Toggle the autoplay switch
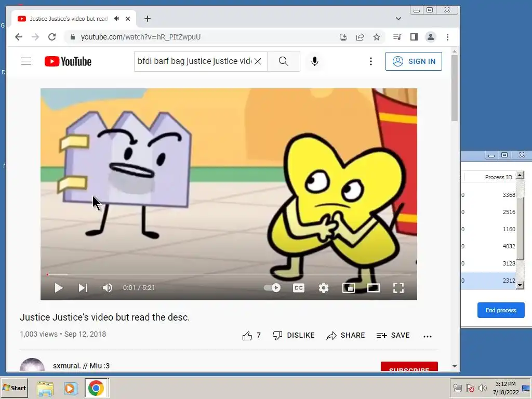The width and height of the screenshot is (532, 399). (x=272, y=288)
